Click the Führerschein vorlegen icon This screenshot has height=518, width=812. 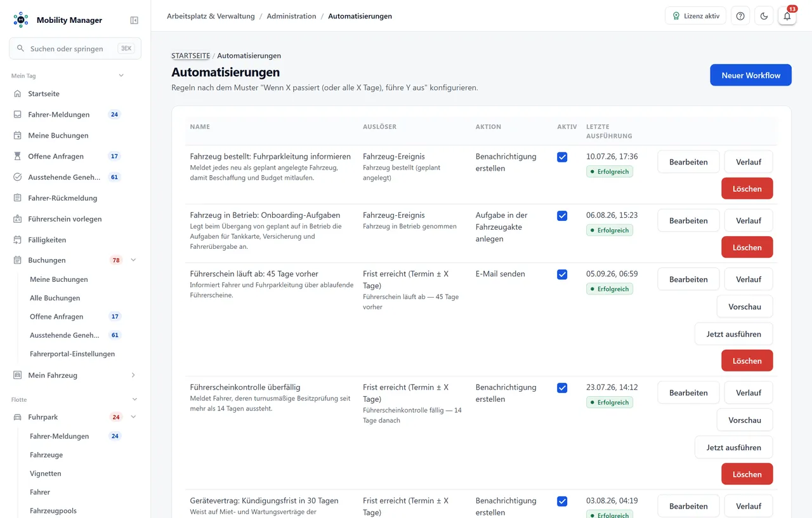[x=18, y=219]
